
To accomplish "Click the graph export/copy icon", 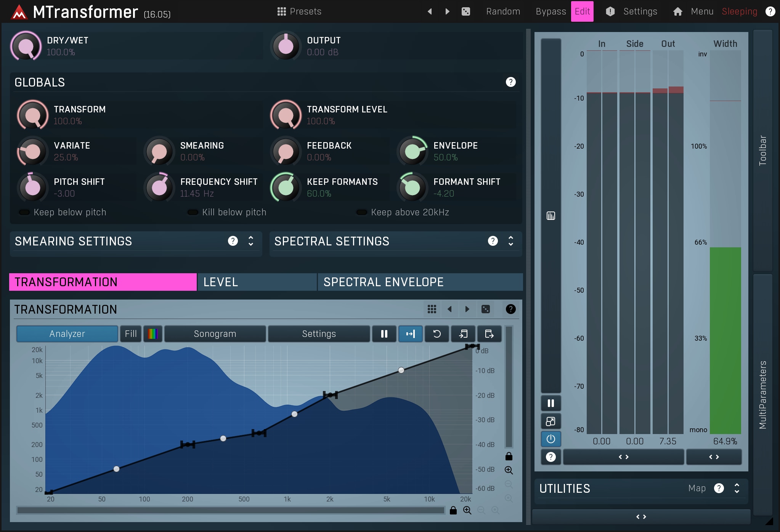I will 489,334.
